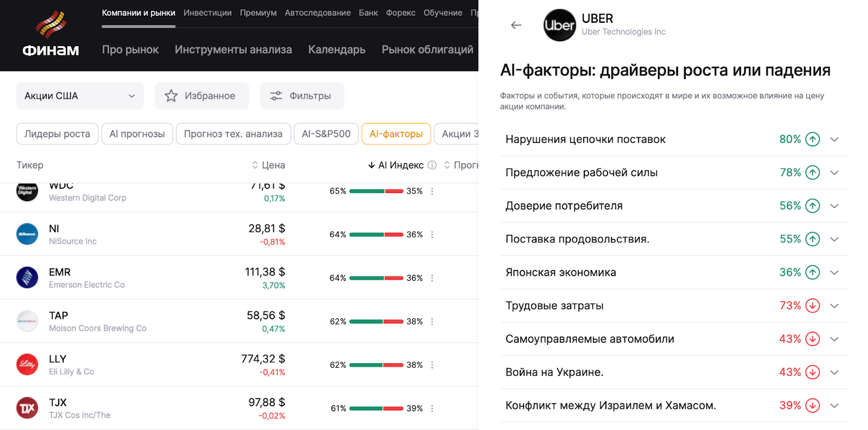Screen dimensions: 868x430
Task: Open the Акции США dropdown
Action: point(80,96)
